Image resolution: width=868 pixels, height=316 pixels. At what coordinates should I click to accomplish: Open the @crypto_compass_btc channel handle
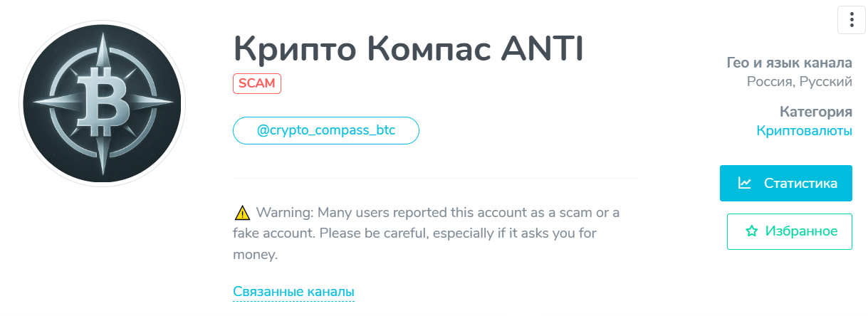326,131
